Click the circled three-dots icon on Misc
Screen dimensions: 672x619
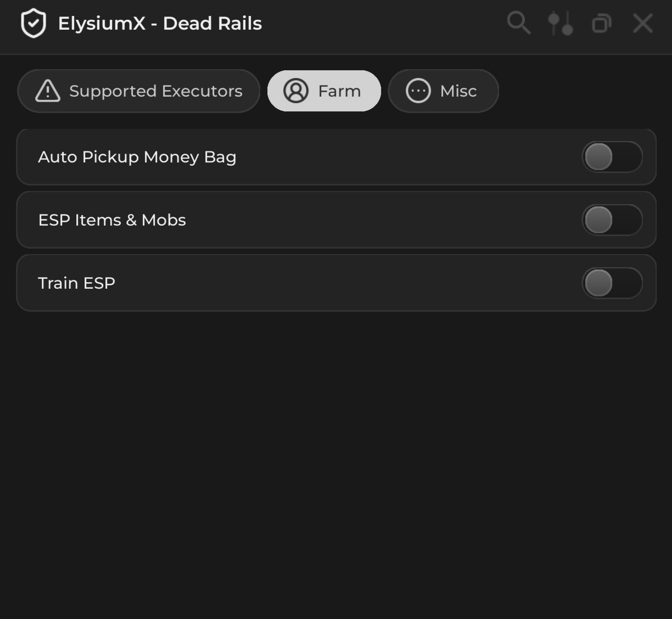click(x=418, y=91)
